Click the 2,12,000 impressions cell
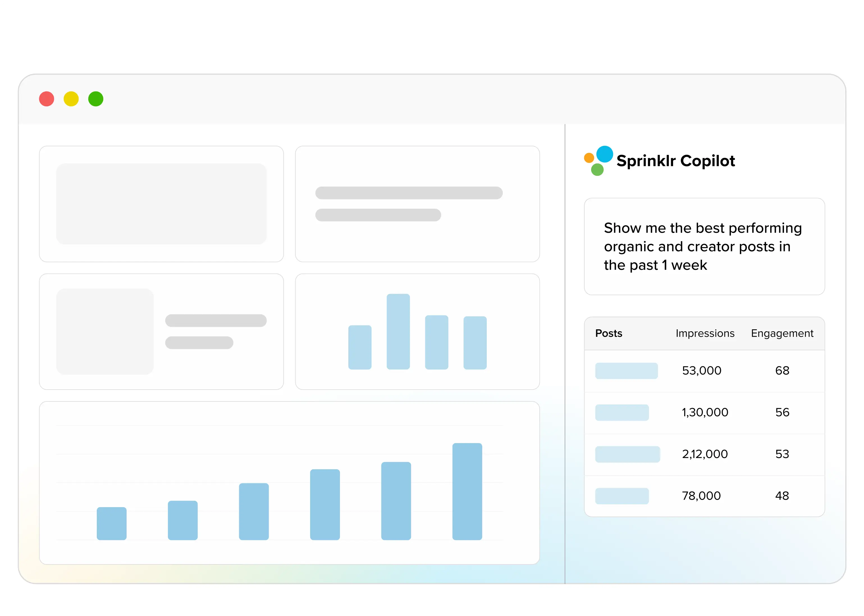The width and height of the screenshot is (864, 616). pos(705,454)
